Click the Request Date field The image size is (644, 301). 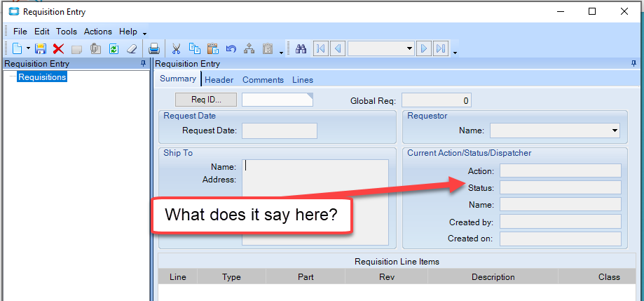[280, 131]
